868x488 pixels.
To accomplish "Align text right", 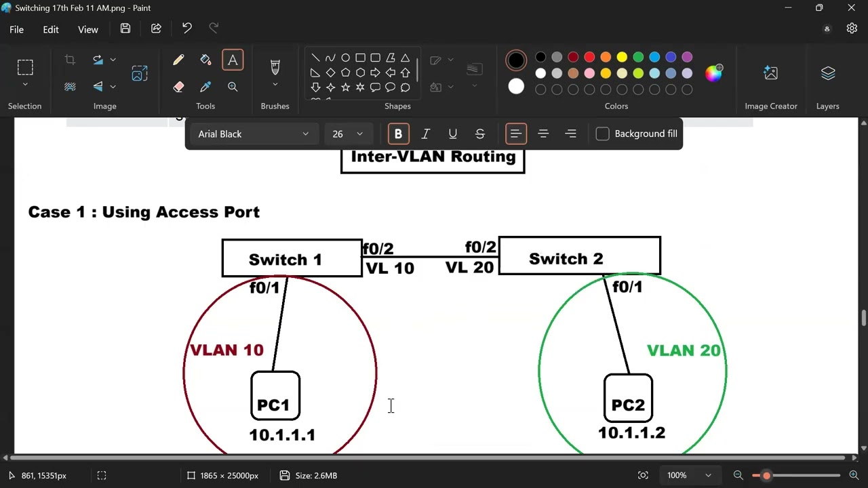I will (570, 134).
